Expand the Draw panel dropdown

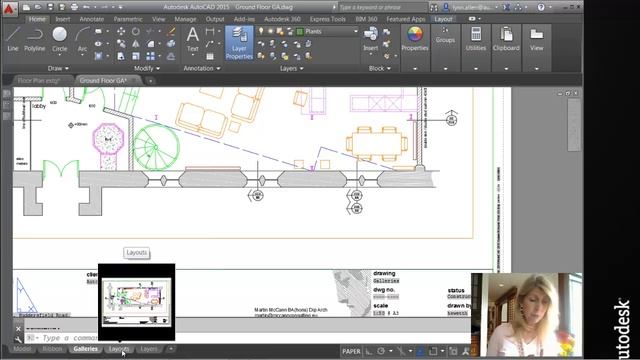[x=58, y=68]
